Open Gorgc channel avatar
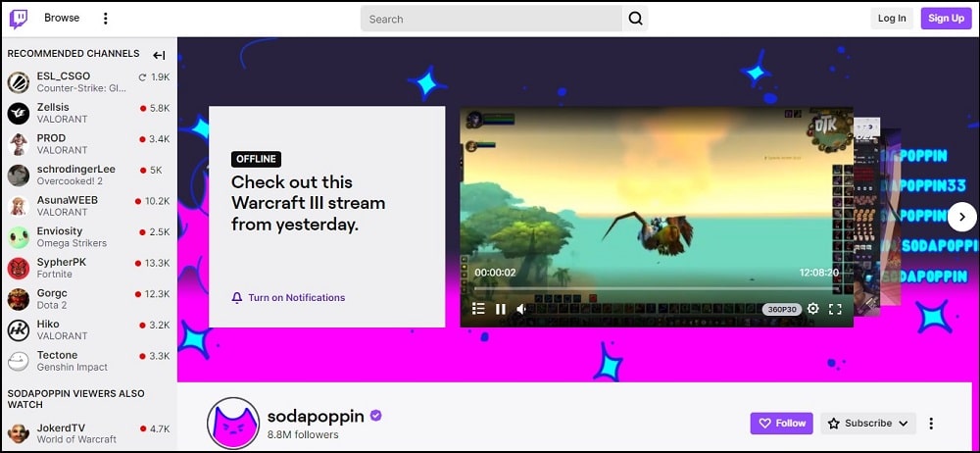 [19, 300]
